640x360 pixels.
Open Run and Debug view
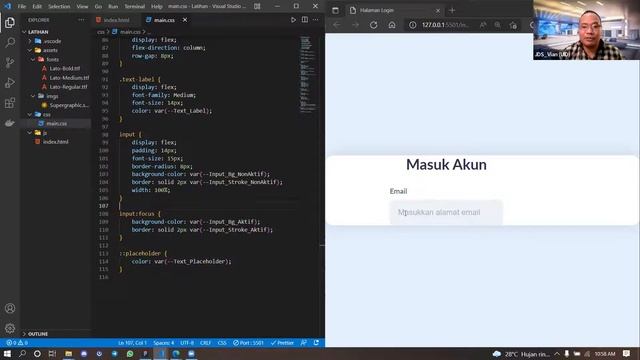click(x=10, y=82)
